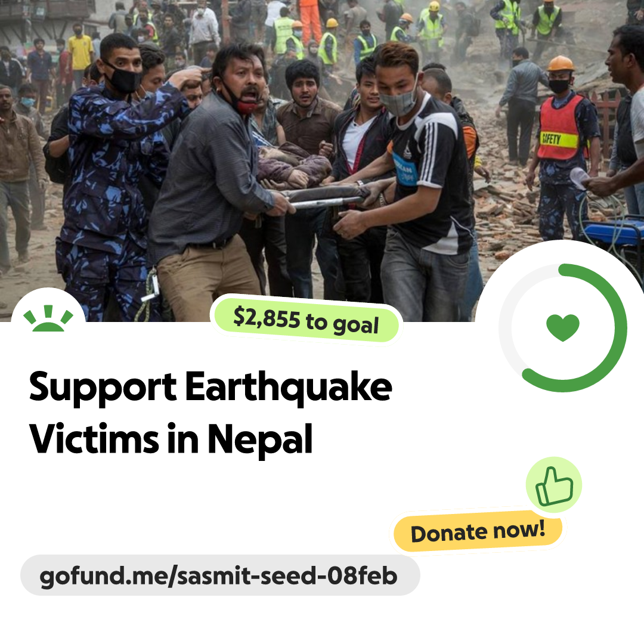The height and width of the screenshot is (644, 644).
Task: Click the word "Earthquake" in the headline
Action: coord(289,388)
